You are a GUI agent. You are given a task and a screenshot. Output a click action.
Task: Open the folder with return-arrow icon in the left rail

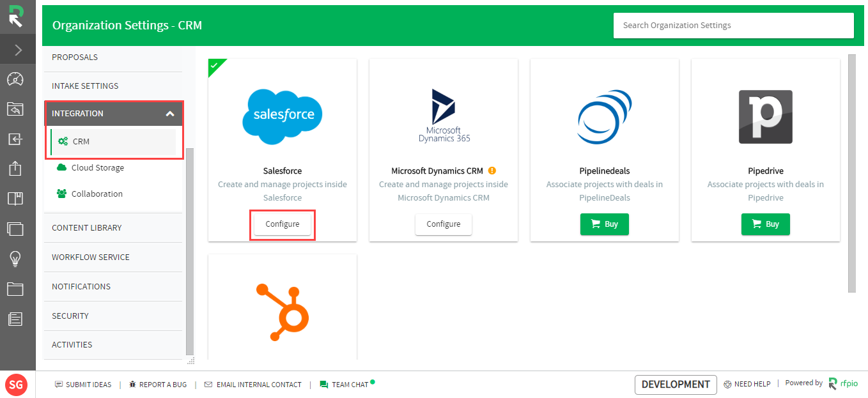(15, 109)
